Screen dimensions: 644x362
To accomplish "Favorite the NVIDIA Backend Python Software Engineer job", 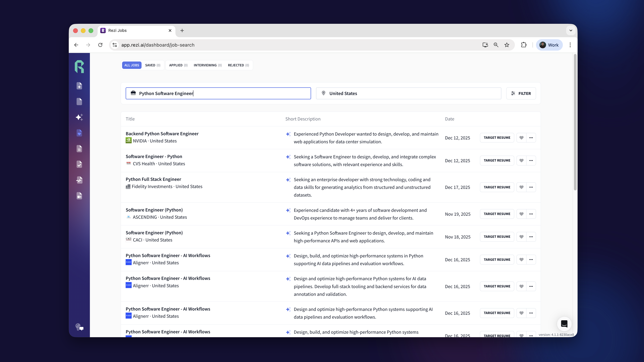I will click(522, 137).
